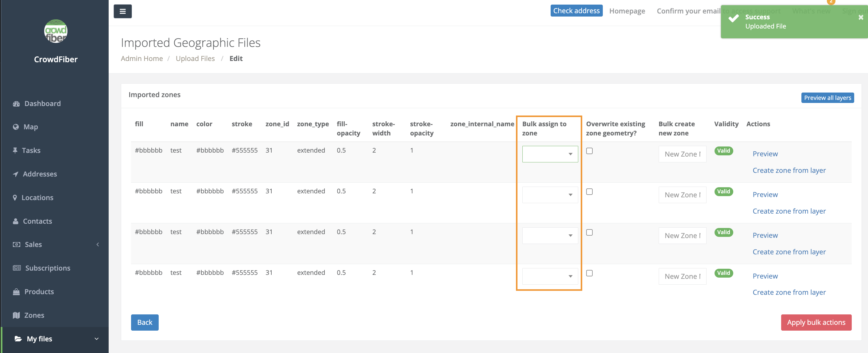Click the New Zone input in second row
This screenshot has height=353, width=868.
pyautogui.click(x=682, y=195)
